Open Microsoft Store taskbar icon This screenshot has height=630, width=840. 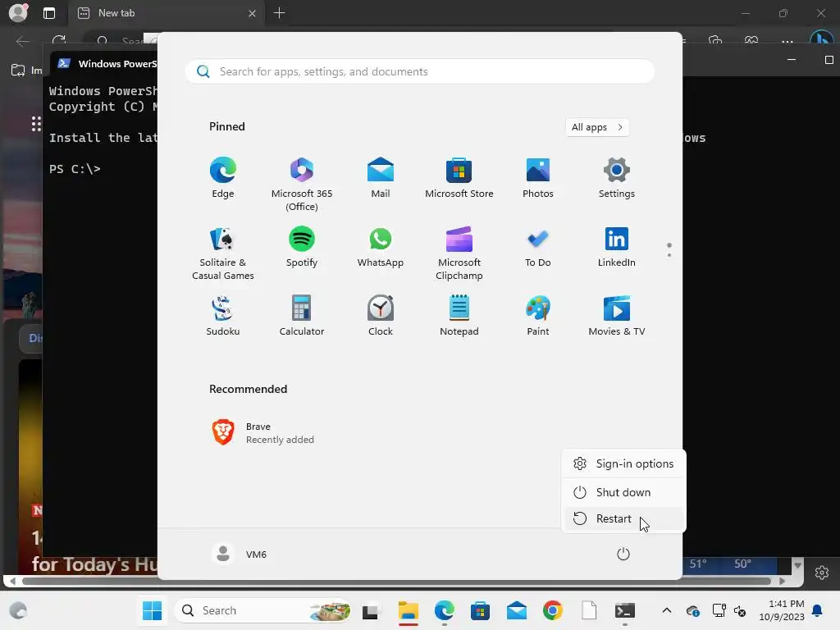481,610
